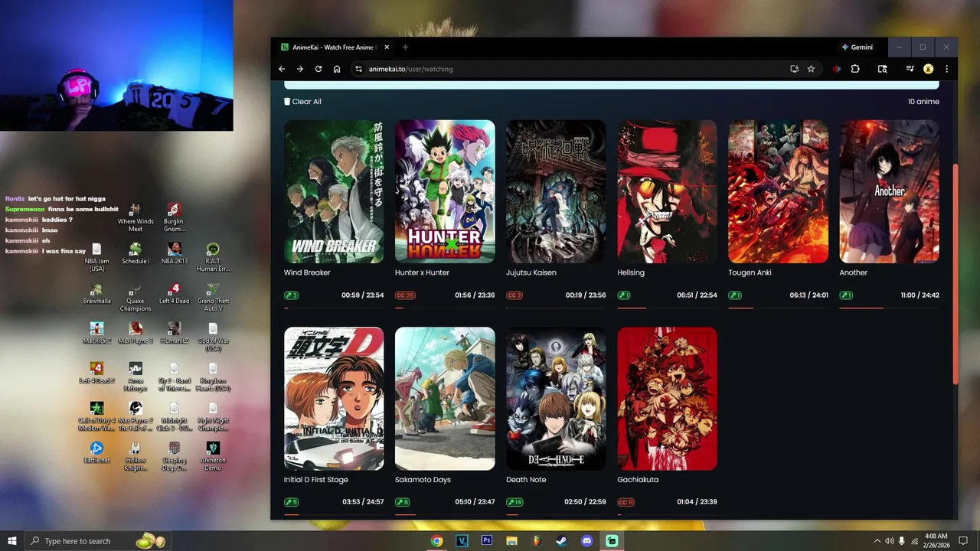Click the '10 anime' count text
This screenshot has width=980, height=551.
(x=923, y=102)
